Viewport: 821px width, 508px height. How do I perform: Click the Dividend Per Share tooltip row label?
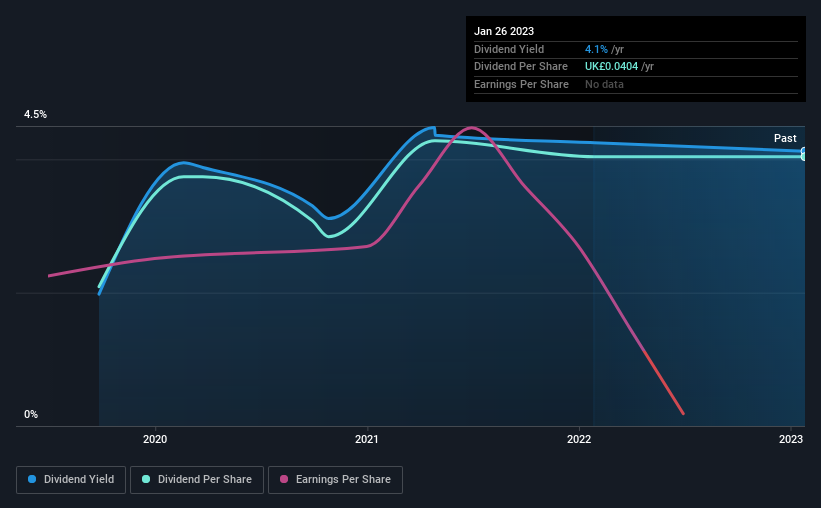pos(520,67)
